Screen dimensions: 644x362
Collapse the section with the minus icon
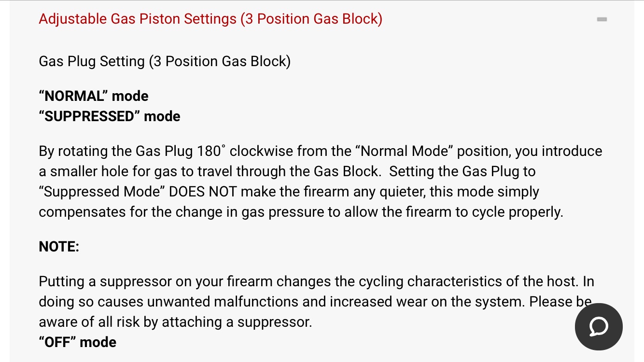[x=602, y=19]
